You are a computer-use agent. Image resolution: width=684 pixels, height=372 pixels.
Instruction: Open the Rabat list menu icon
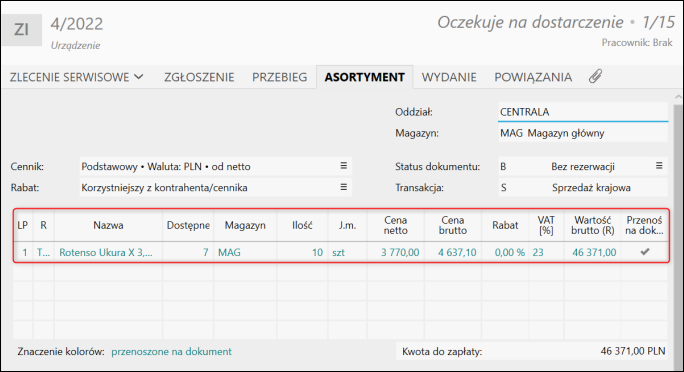coord(344,187)
